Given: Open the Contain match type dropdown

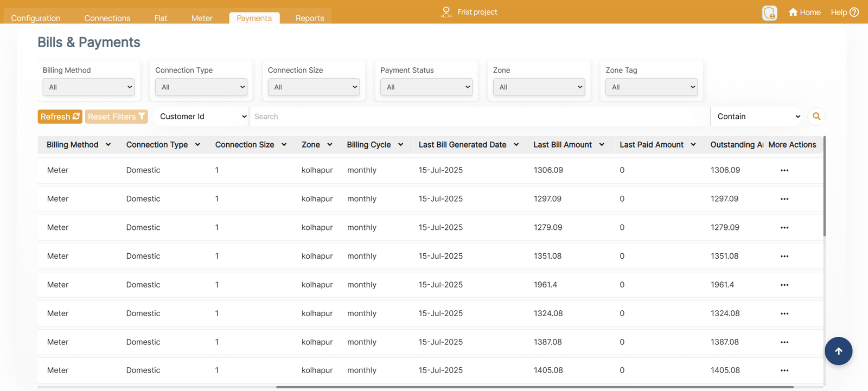Looking at the screenshot, I should coord(757,116).
